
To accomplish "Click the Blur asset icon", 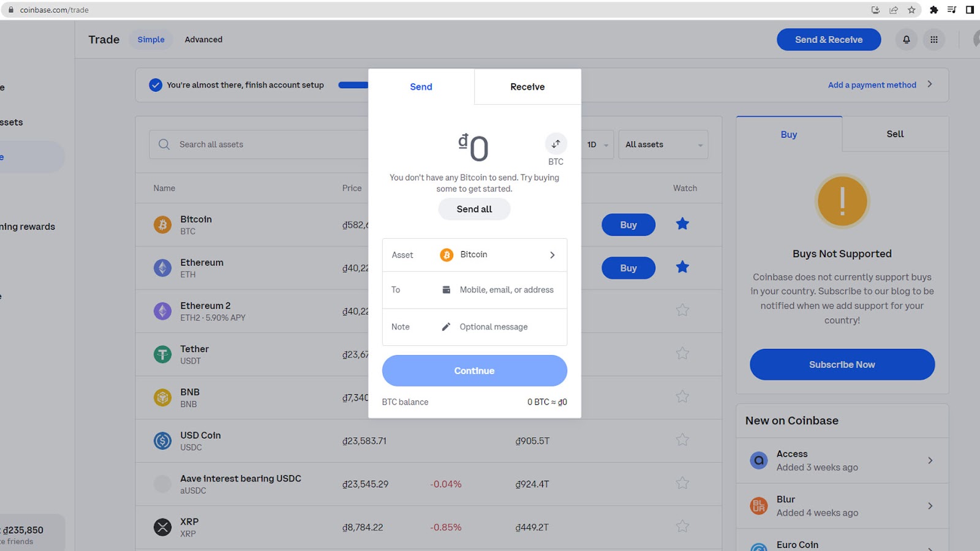I will click(x=759, y=506).
